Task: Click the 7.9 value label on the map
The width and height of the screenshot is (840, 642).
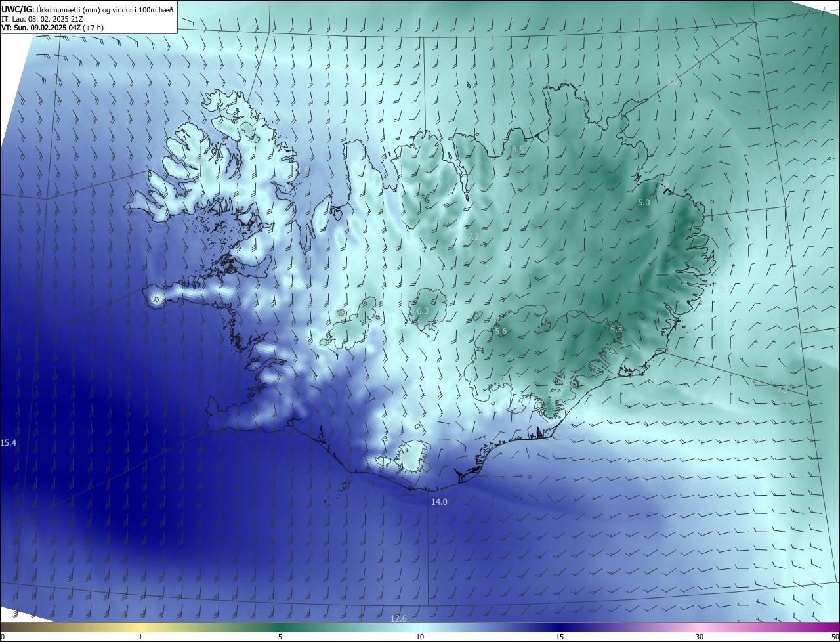Action: 665,184
